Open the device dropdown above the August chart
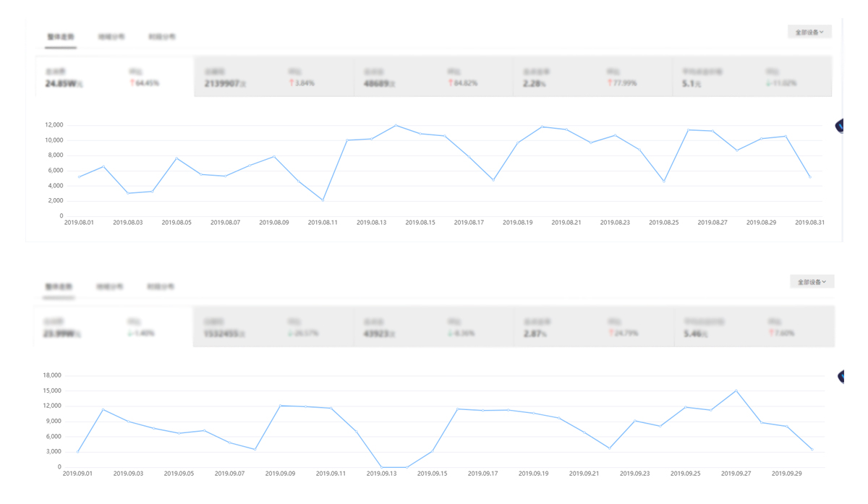The image size is (868, 504). click(x=809, y=33)
